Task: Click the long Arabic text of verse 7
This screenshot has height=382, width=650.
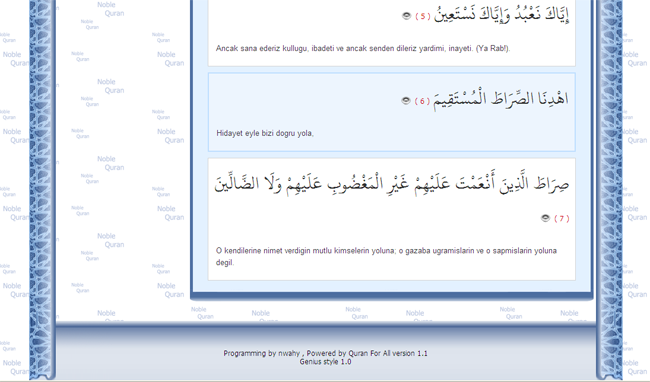Action: click(392, 183)
